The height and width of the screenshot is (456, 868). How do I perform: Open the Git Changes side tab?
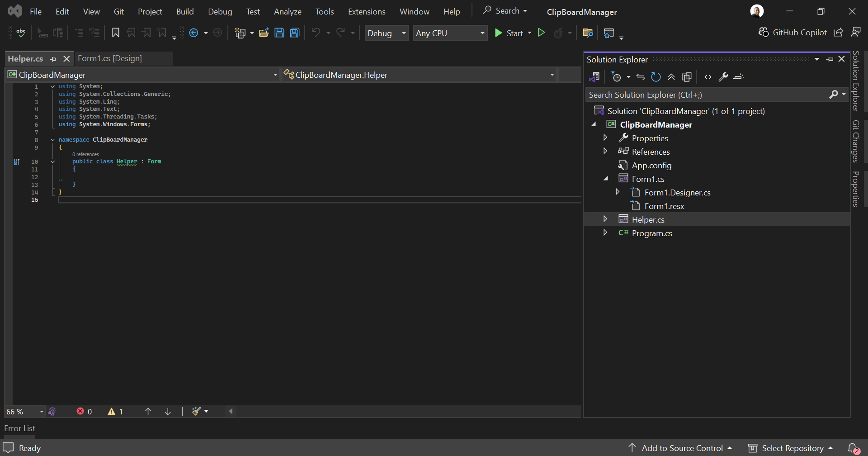(x=856, y=141)
